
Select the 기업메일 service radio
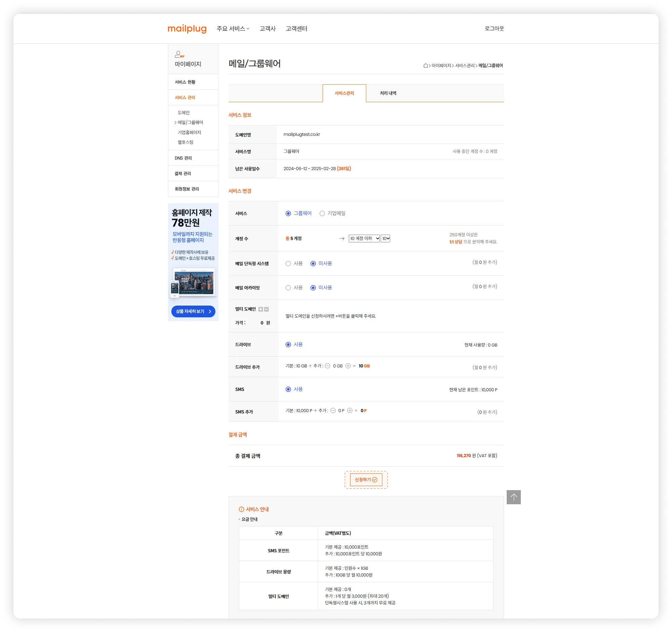click(x=322, y=213)
